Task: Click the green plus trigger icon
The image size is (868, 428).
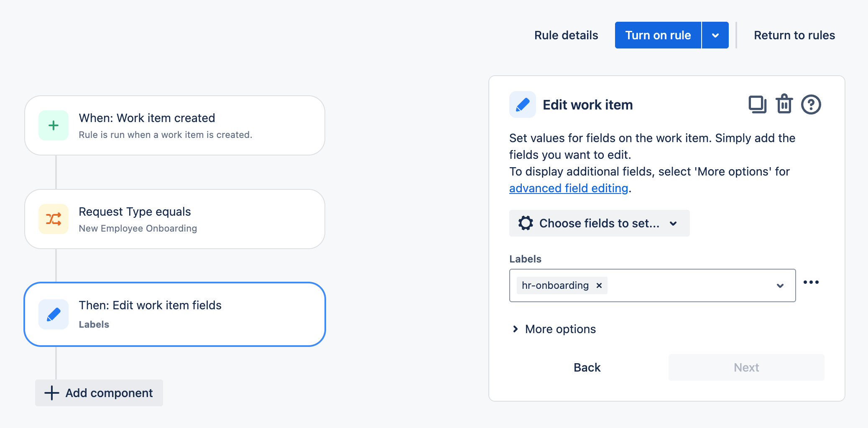Action: tap(54, 125)
